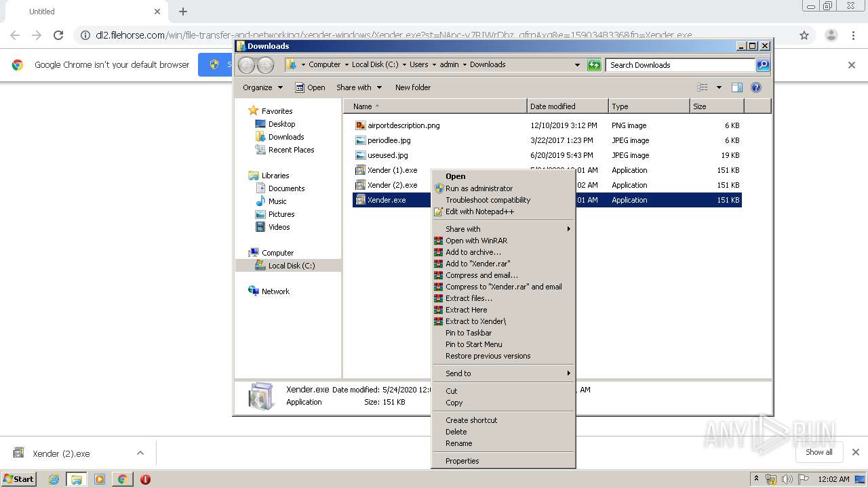
Task: Click the volume speaker tray icon
Action: pyautogui.click(x=787, y=479)
